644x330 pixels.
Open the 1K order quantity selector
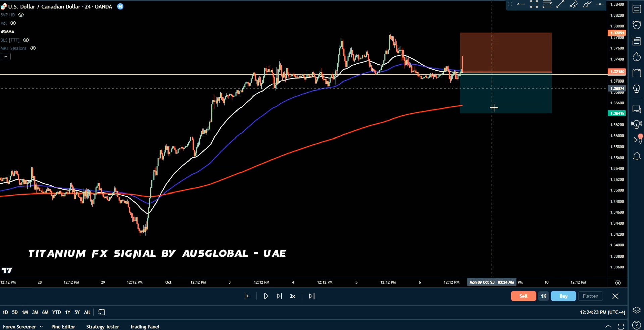544,296
